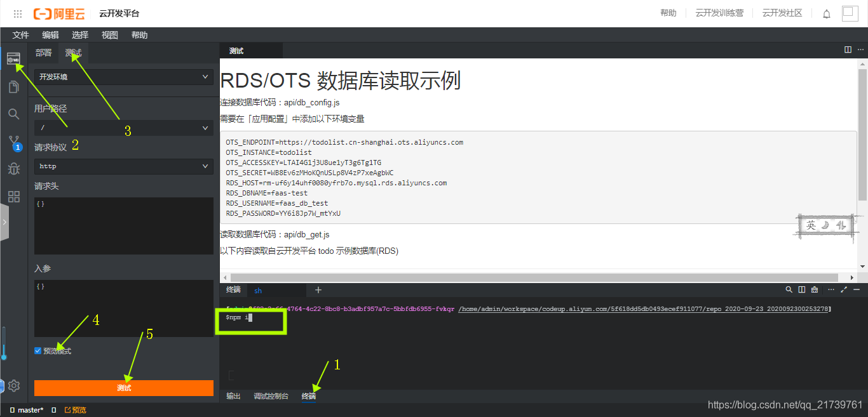Search within the terminal panel

point(789,289)
